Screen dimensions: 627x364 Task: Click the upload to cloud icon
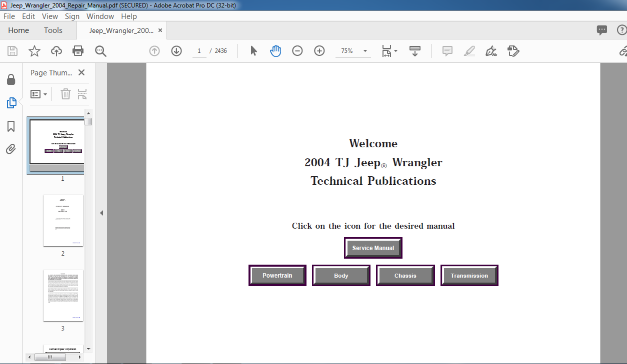tap(56, 51)
